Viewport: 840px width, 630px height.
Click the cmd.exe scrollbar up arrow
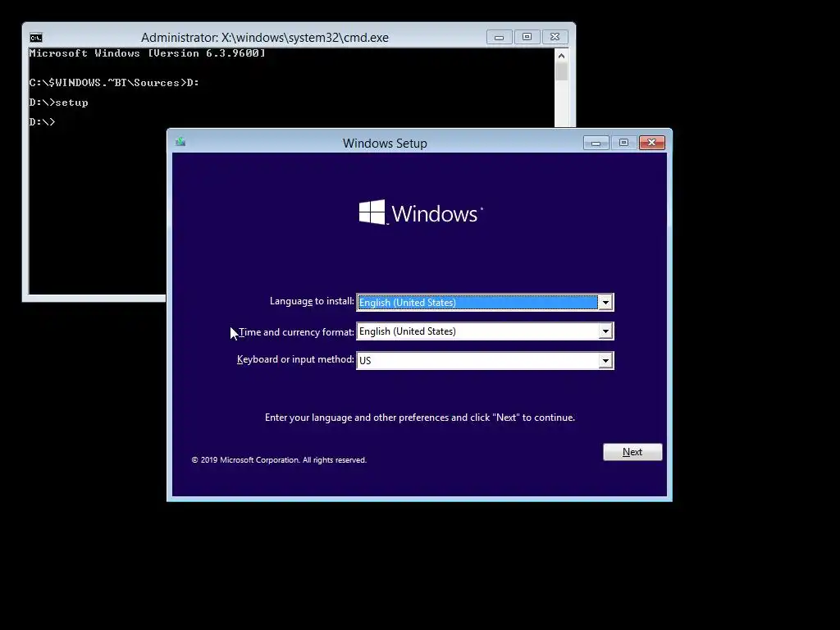click(x=561, y=56)
